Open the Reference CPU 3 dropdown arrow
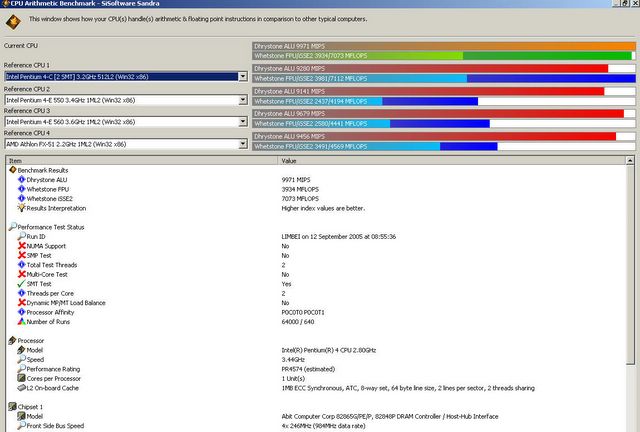This screenshot has height=432, width=640. 243,122
